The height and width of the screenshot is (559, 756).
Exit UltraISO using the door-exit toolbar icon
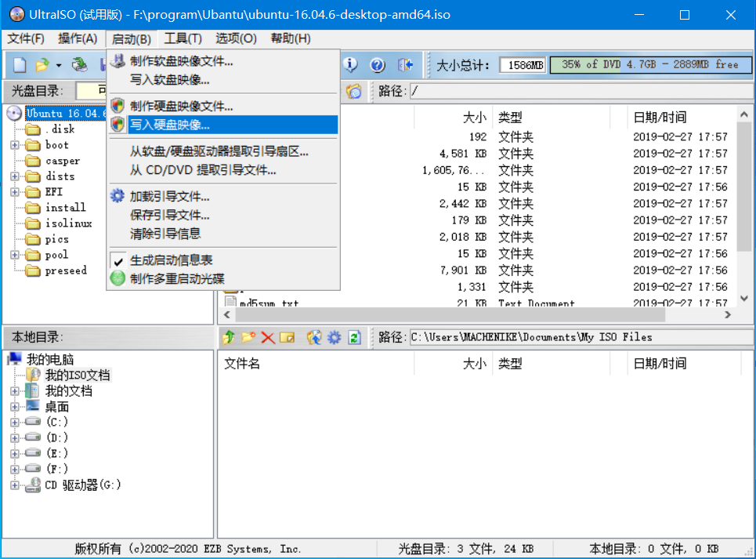coord(403,65)
